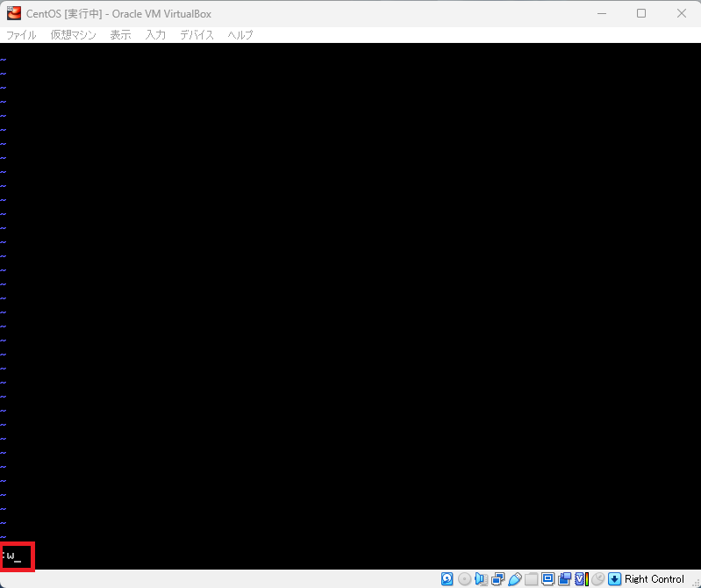701x588 pixels.
Task: Click the keyboard capture arrow icon
Action: [x=615, y=579]
